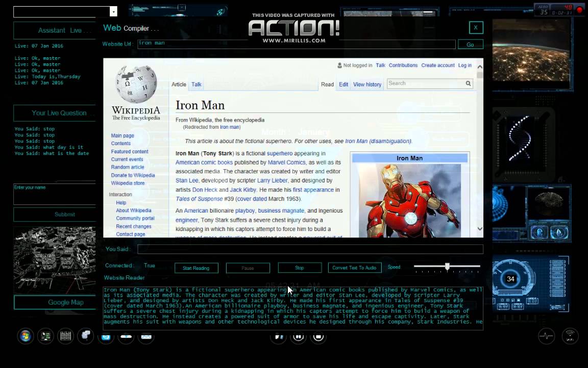Open Current events sidebar link
The height and width of the screenshot is (368, 588).
(127, 159)
